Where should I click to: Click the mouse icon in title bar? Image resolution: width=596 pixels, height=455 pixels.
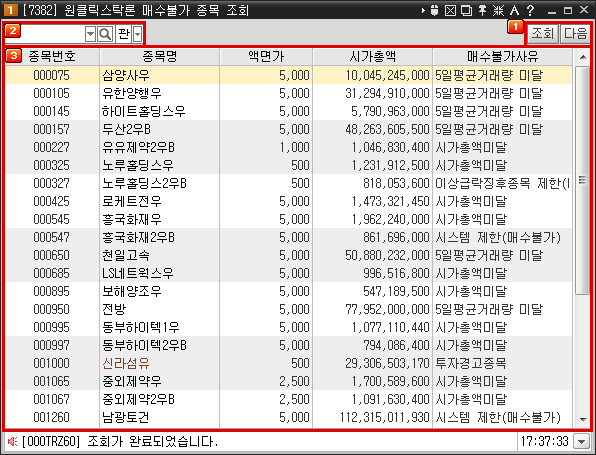coord(434,10)
